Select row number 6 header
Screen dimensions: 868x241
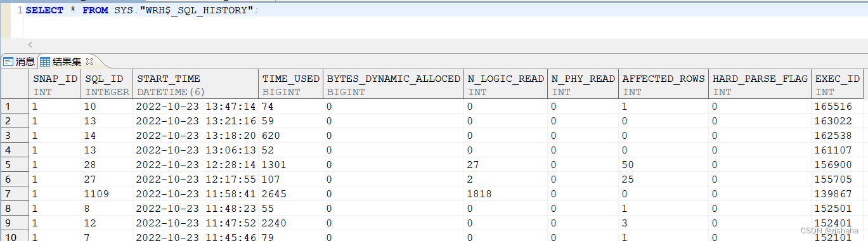(15, 179)
